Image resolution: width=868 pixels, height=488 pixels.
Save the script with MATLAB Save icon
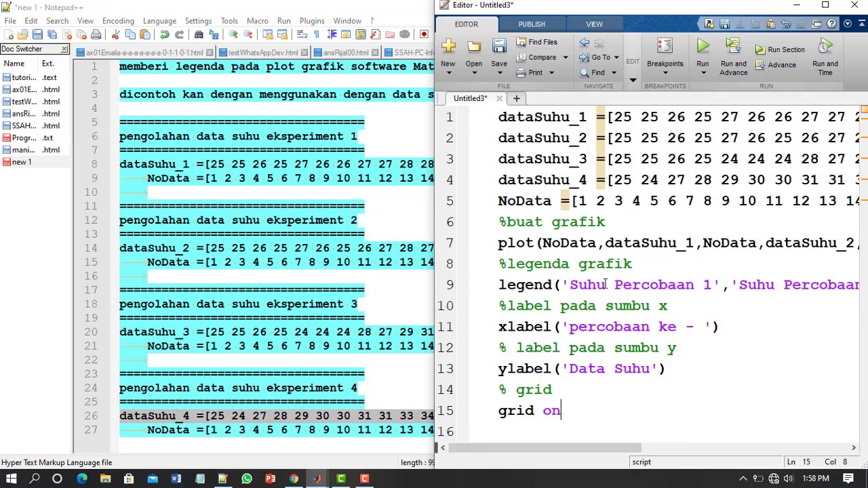pyautogui.click(x=499, y=47)
